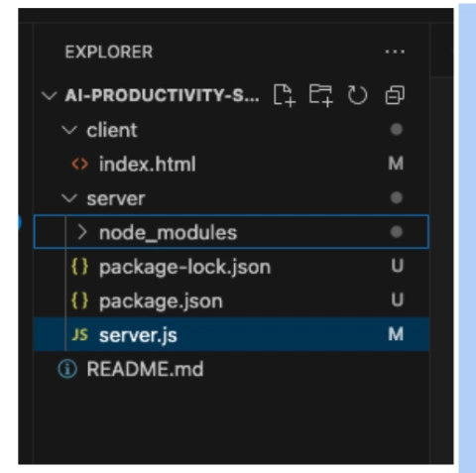Click the info icon beside README.md
Image resolution: width=476 pixels, height=473 pixels.
(67, 369)
